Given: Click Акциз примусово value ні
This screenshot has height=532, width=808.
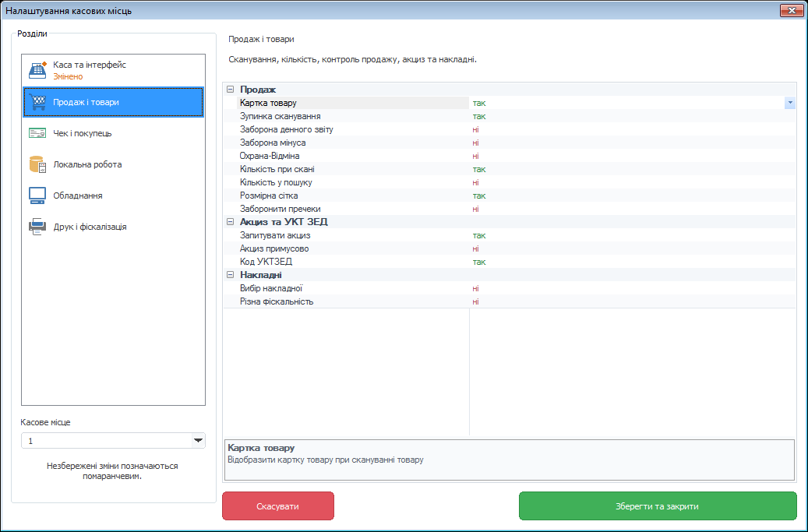Looking at the screenshot, I should (x=475, y=248).
